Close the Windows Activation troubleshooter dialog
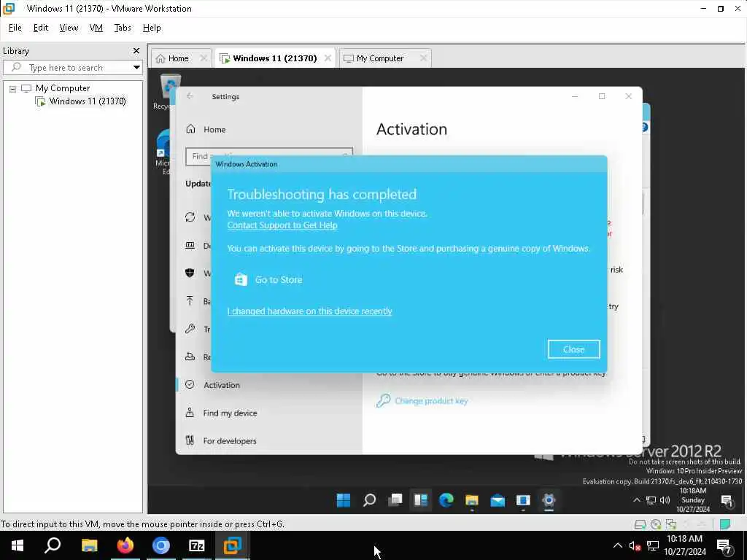 pyautogui.click(x=573, y=349)
